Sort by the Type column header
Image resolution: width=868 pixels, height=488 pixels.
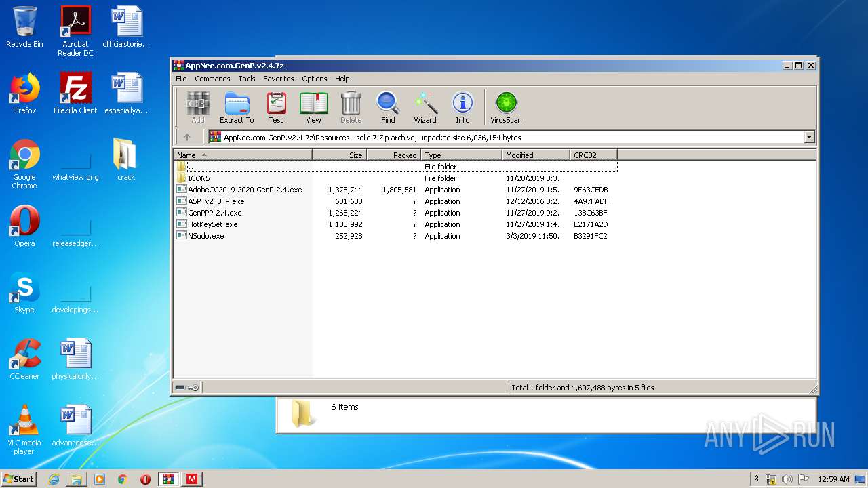coord(461,155)
